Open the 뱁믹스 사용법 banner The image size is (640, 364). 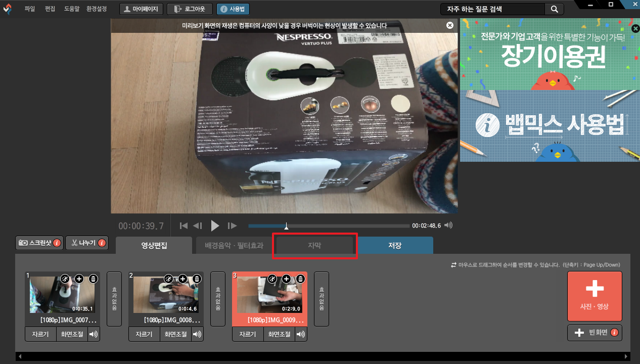tap(550, 126)
